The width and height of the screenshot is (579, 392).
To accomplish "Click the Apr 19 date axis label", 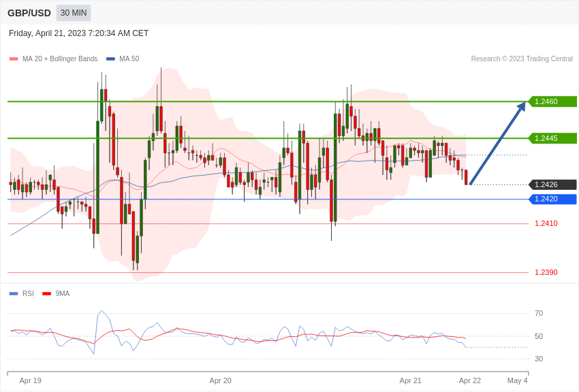I will tap(30, 380).
